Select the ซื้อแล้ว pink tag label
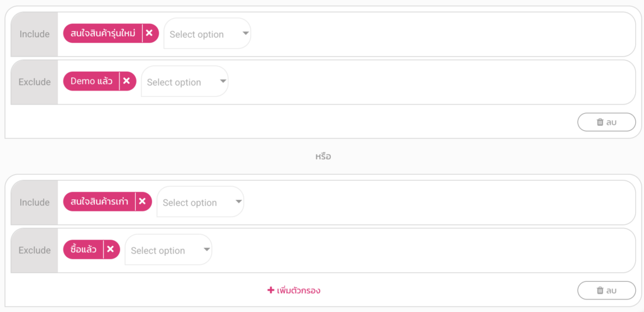The height and width of the screenshot is (312, 644). click(x=84, y=249)
